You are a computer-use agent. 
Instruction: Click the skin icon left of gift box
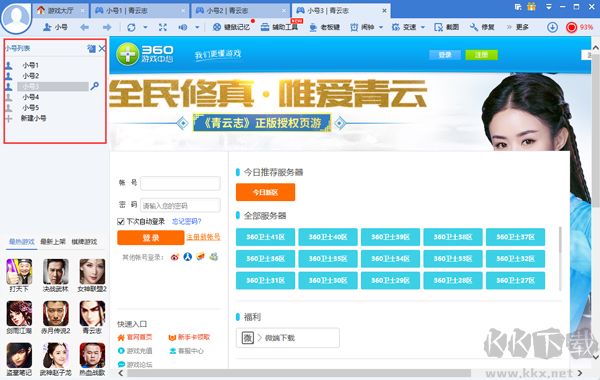pos(518,7)
